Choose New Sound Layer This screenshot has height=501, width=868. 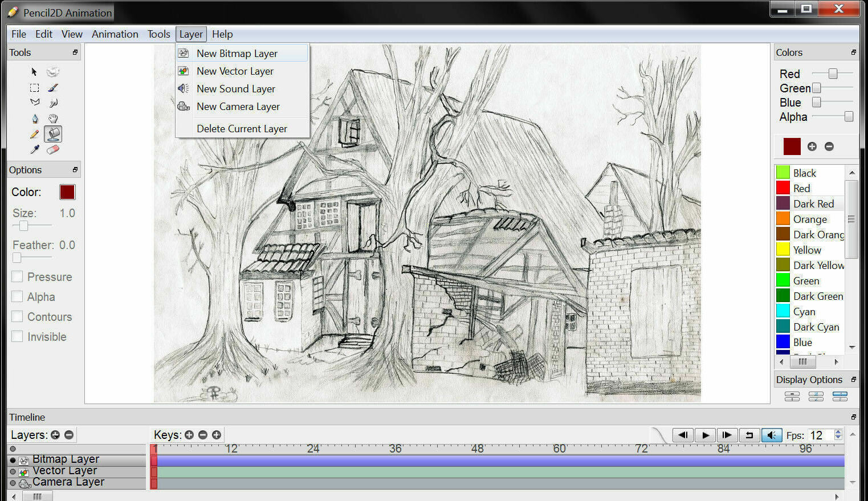[242, 88]
